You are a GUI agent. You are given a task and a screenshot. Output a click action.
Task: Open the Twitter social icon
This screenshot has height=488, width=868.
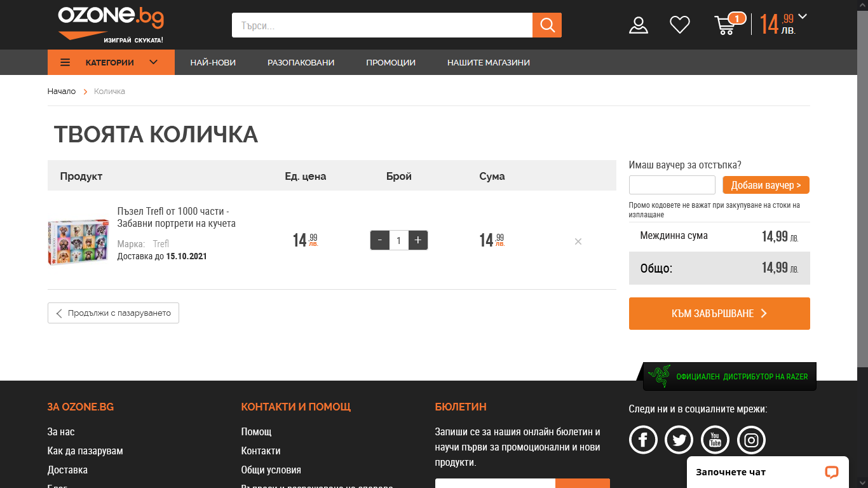click(679, 440)
